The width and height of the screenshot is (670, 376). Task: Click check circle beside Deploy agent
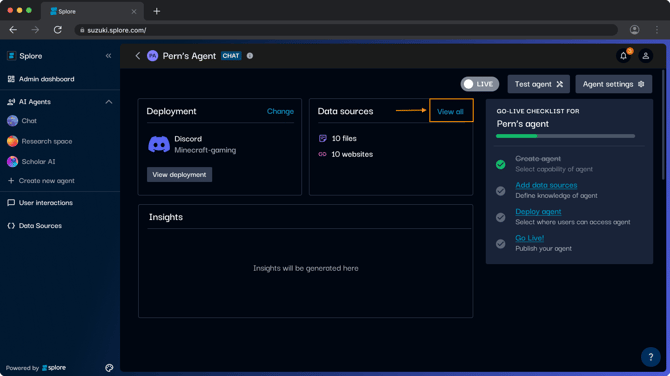pos(501,217)
